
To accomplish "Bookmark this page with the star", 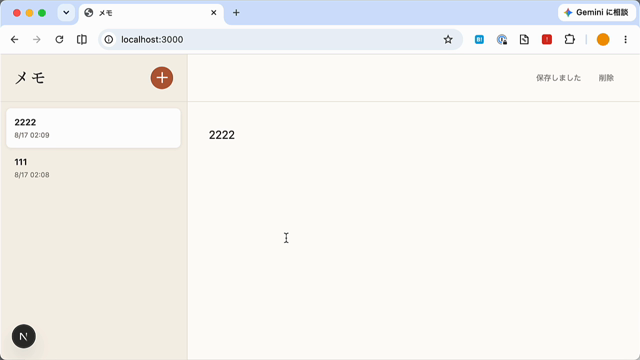I will pyautogui.click(x=448, y=40).
